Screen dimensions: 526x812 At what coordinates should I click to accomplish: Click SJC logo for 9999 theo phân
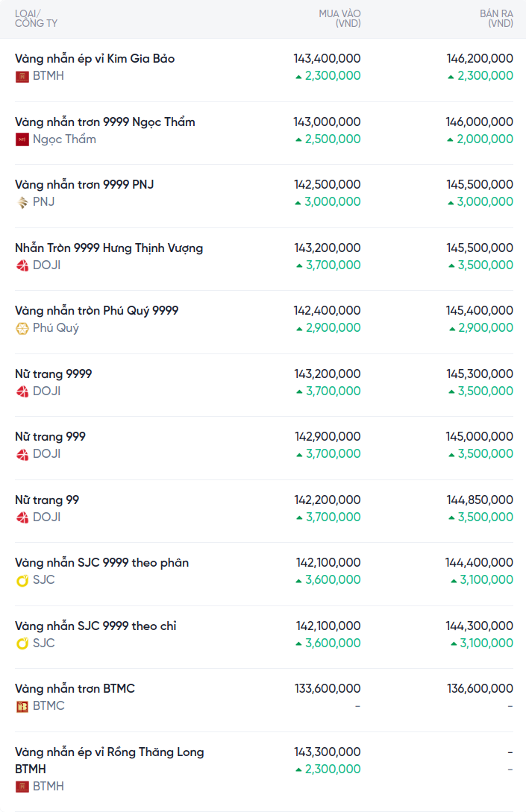tap(22, 580)
